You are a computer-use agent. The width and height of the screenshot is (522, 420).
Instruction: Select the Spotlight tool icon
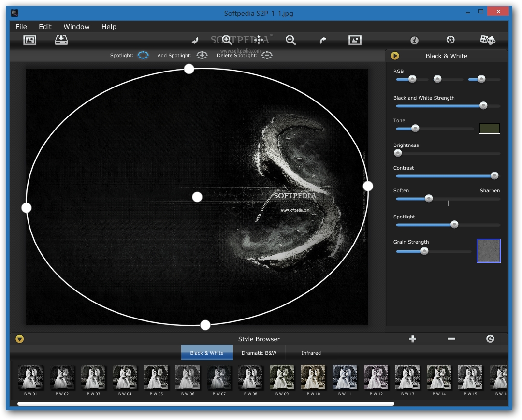(143, 55)
